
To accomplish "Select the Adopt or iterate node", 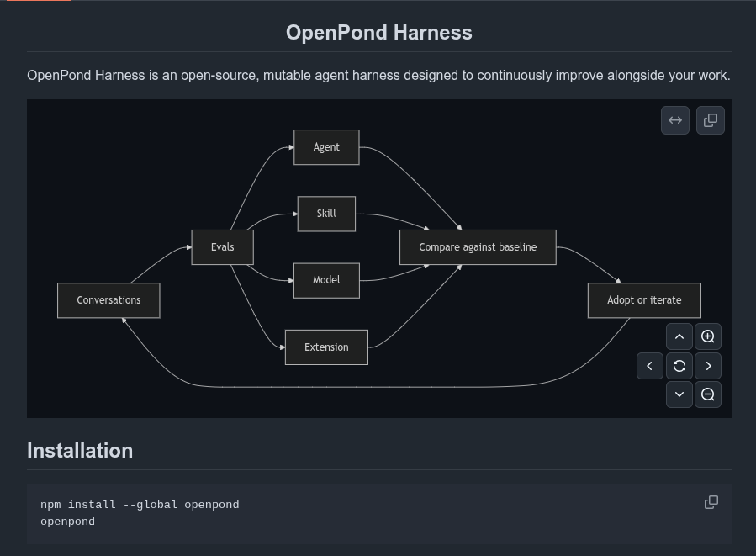I will 644,300.
